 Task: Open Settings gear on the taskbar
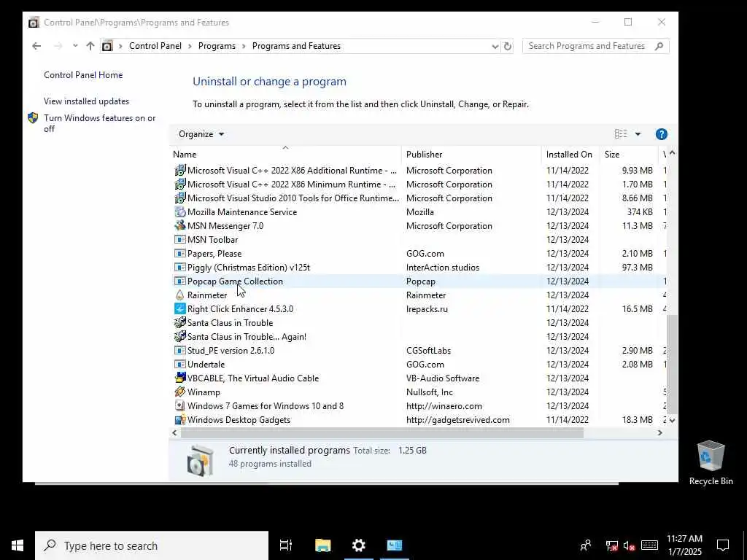359,545
